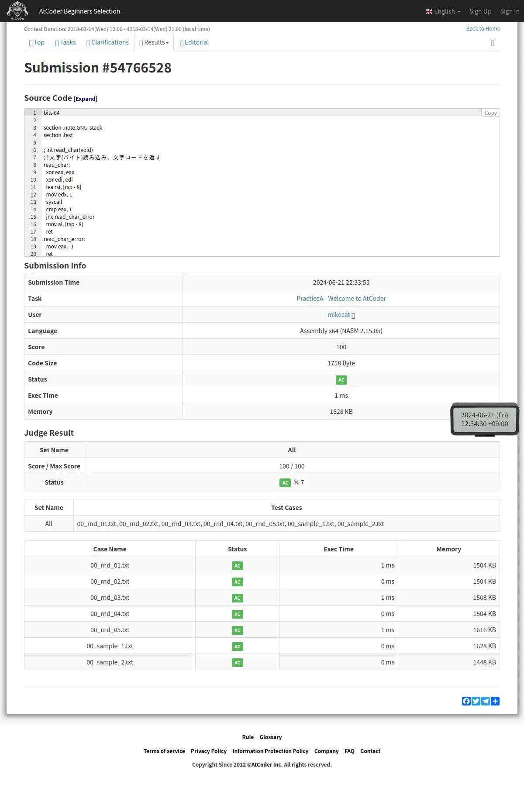Go Back to Home link

point(483,29)
